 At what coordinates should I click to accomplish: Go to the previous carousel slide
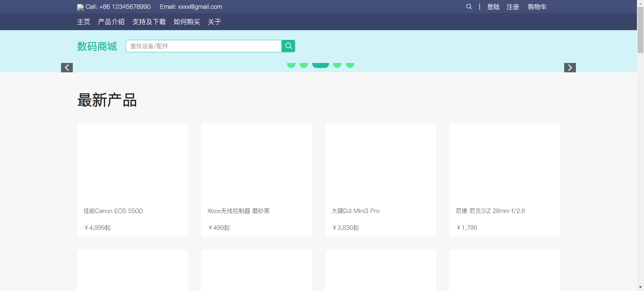point(67,68)
